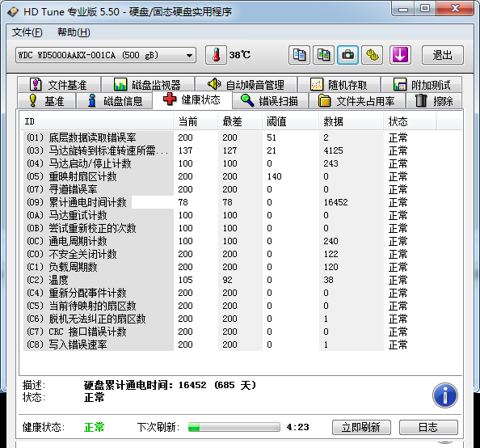The width and height of the screenshot is (480, 448).
Task: Select the 健康状态 tab
Action: coord(192,99)
